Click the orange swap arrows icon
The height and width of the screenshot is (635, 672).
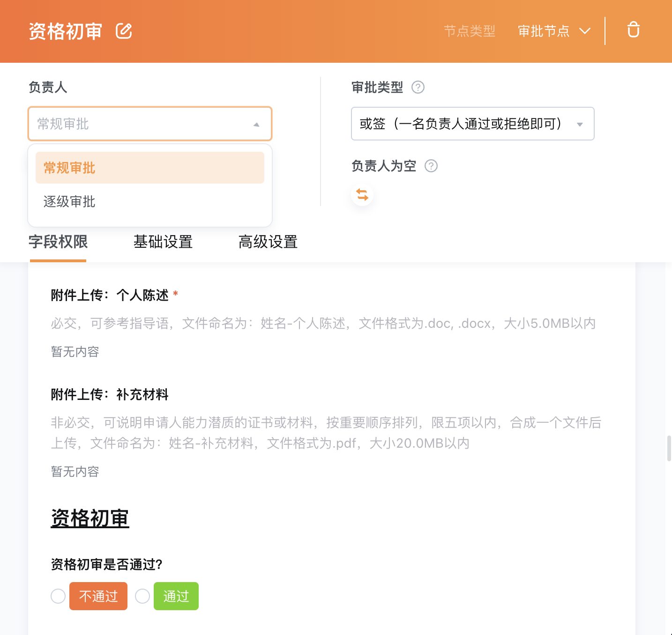click(x=362, y=194)
